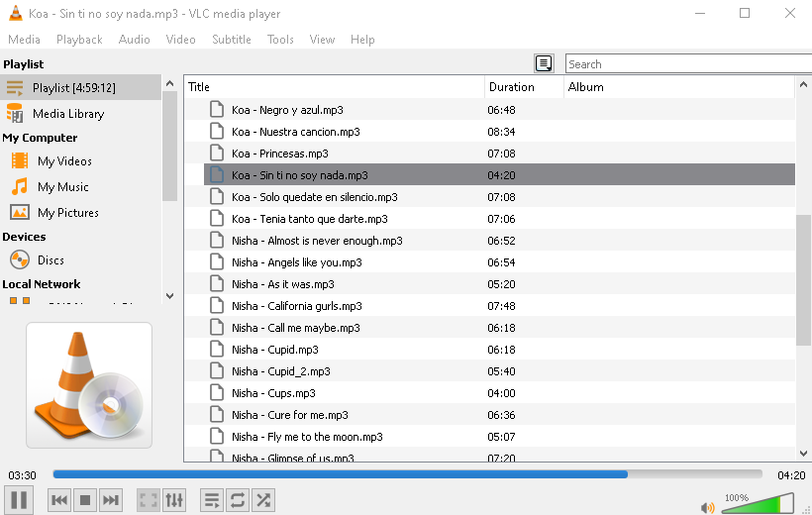Viewport: 812px width, 515px height.
Task: Click elapsed time label 03:30
Action: pos(22,475)
